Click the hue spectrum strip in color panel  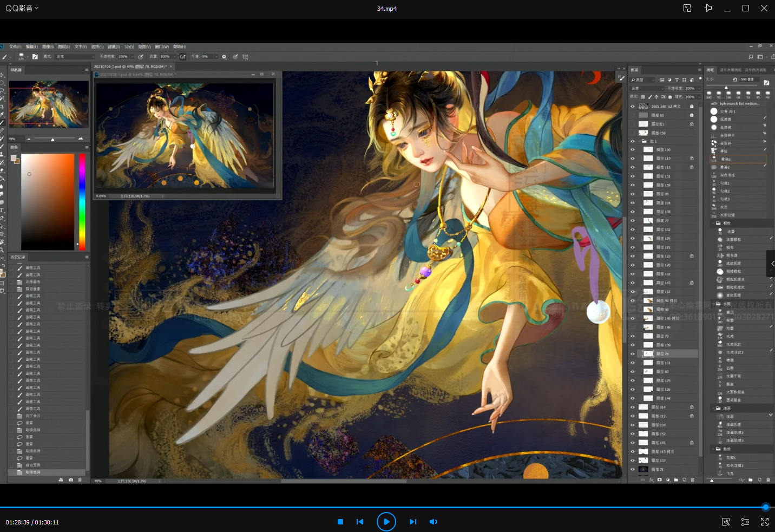click(x=82, y=201)
